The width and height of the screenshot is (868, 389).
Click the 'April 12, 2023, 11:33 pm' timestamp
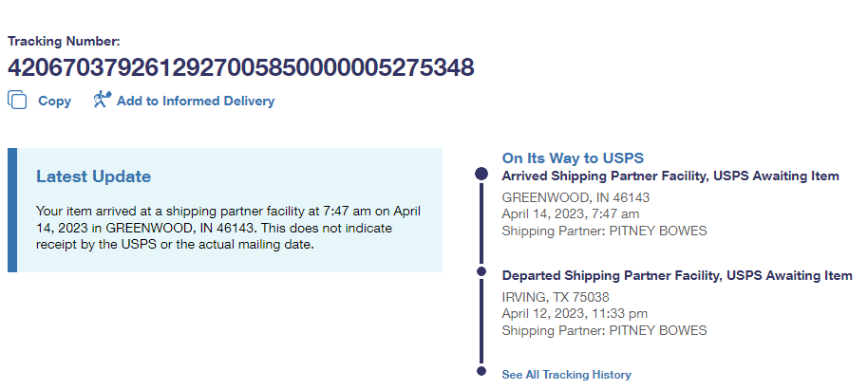tap(575, 313)
